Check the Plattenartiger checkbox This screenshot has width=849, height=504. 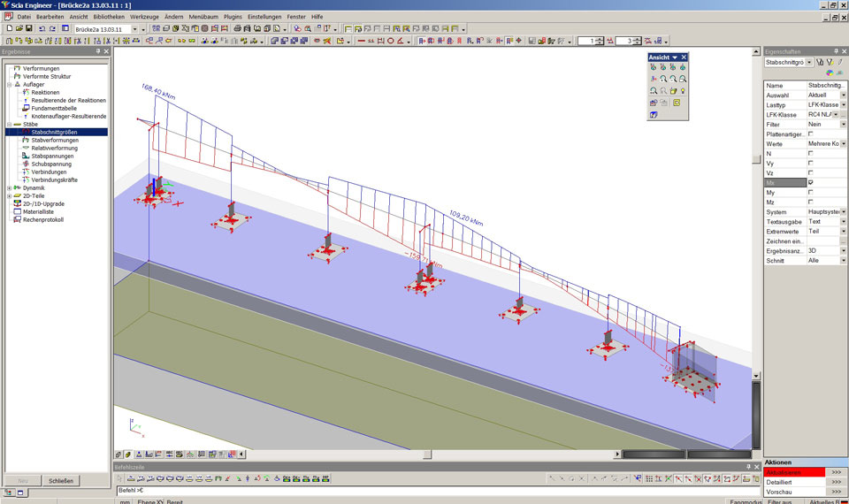coord(811,134)
